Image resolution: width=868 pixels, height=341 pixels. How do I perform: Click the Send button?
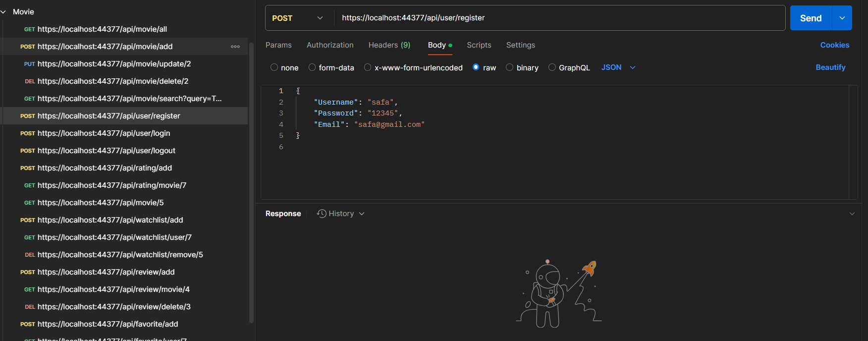811,18
